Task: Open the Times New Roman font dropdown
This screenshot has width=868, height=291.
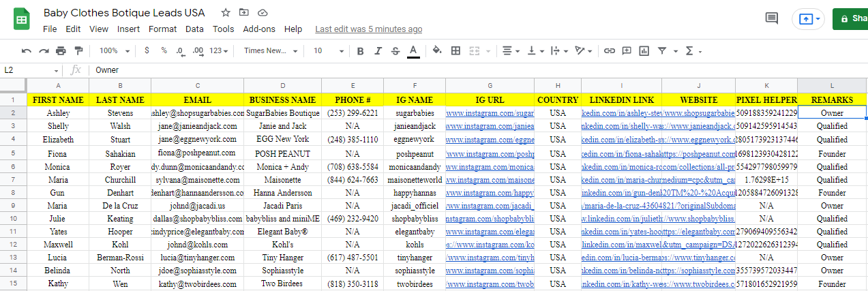Action: [271, 50]
